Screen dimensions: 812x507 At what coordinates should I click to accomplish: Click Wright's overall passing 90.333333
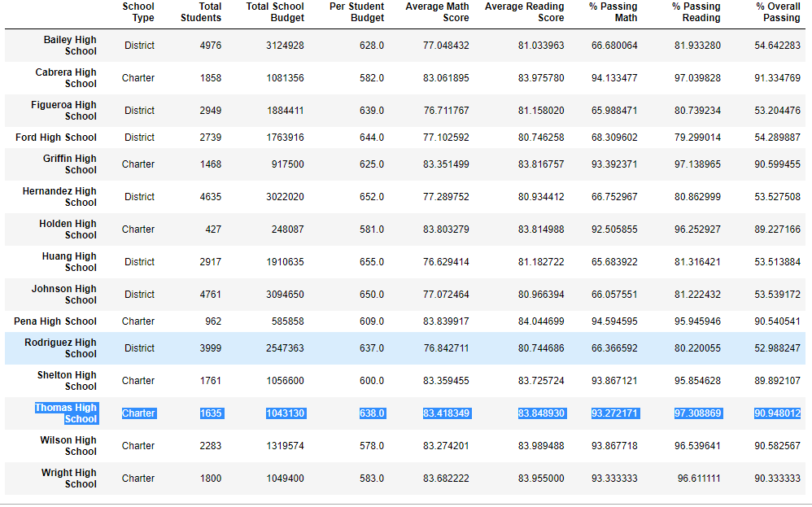coord(778,479)
